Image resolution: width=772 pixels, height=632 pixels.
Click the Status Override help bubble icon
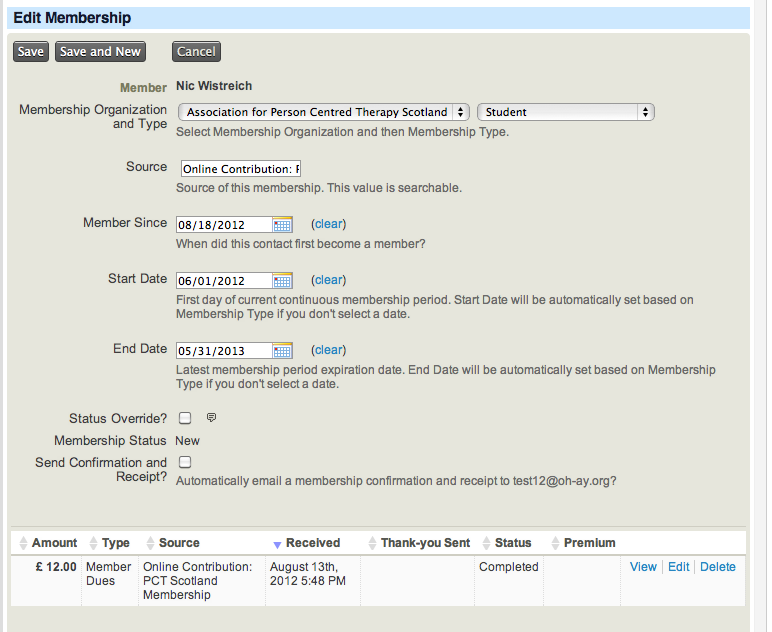(211, 418)
